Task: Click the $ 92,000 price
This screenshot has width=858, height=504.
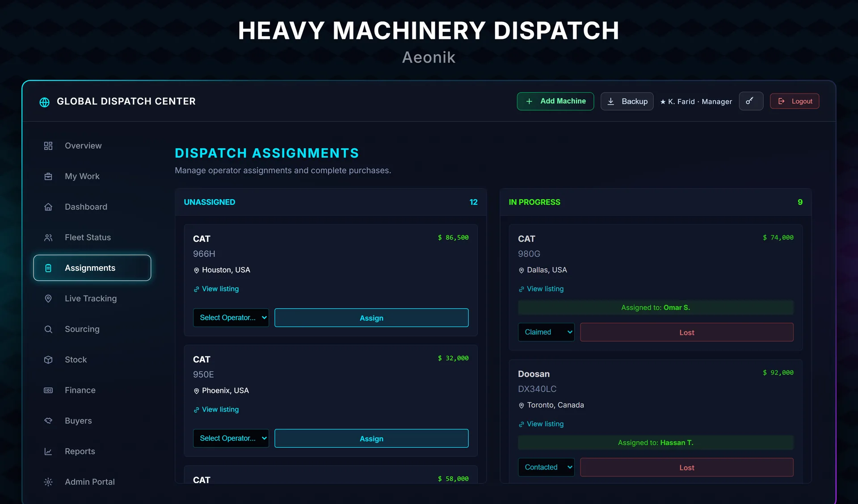Action: point(778,373)
